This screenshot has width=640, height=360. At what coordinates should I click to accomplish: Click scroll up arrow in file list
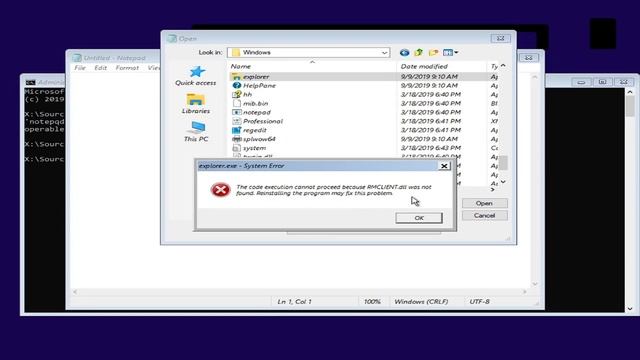click(503, 66)
